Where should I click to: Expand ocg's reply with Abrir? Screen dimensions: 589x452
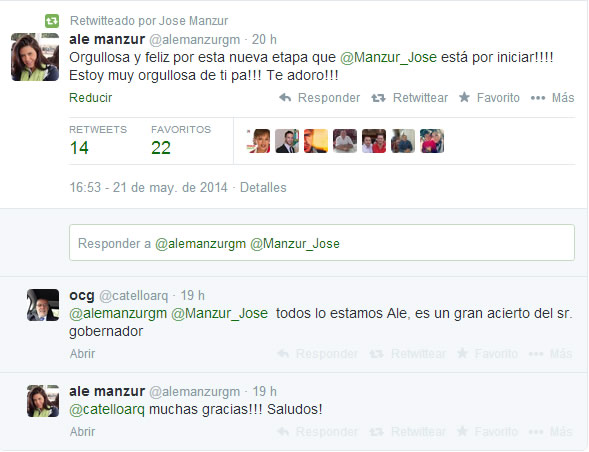82,354
